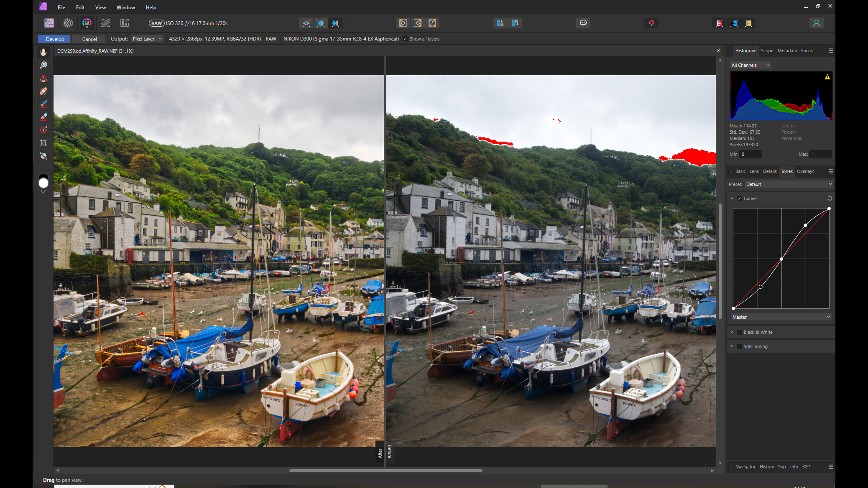868x488 pixels.
Task: Click the Cancel button
Action: pos(89,39)
